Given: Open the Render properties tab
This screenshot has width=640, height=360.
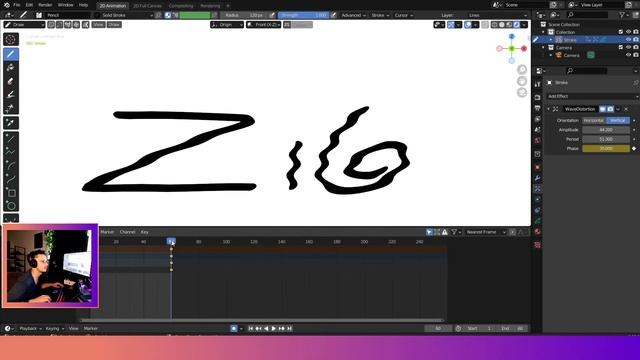Looking at the screenshot, I should [x=538, y=98].
